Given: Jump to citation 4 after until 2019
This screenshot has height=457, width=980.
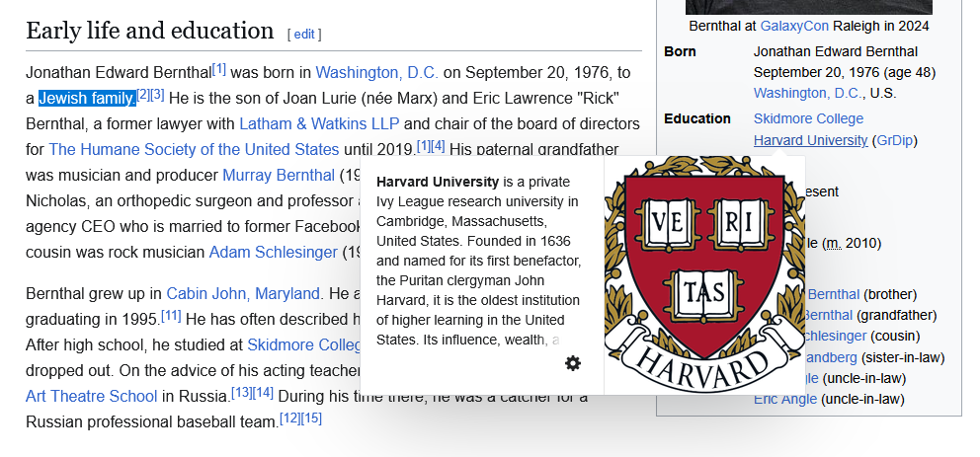Looking at the screenshot, I should coord(438,145).
